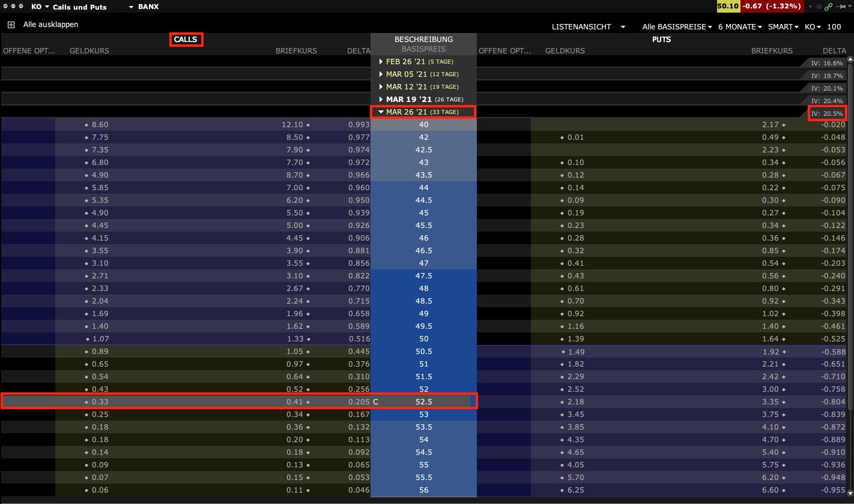Open the gear configuration icon
The image size is (854, 504).
pyautogui.click(x=819, y=7)
